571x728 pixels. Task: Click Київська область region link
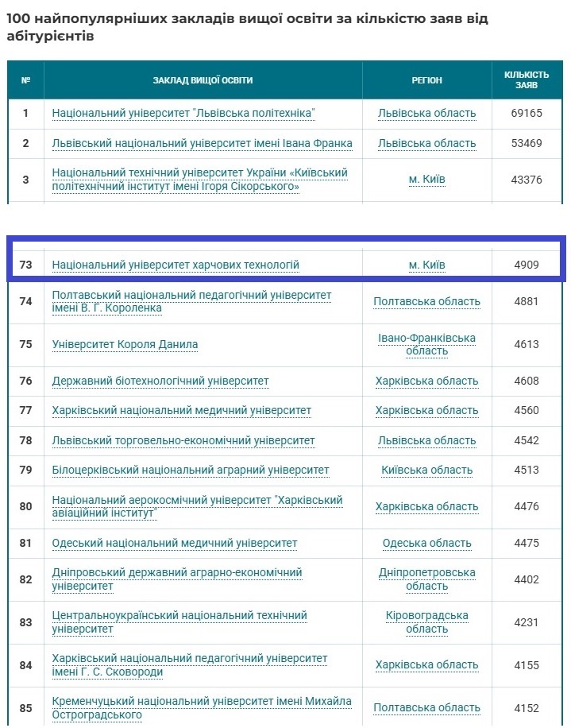426,470
